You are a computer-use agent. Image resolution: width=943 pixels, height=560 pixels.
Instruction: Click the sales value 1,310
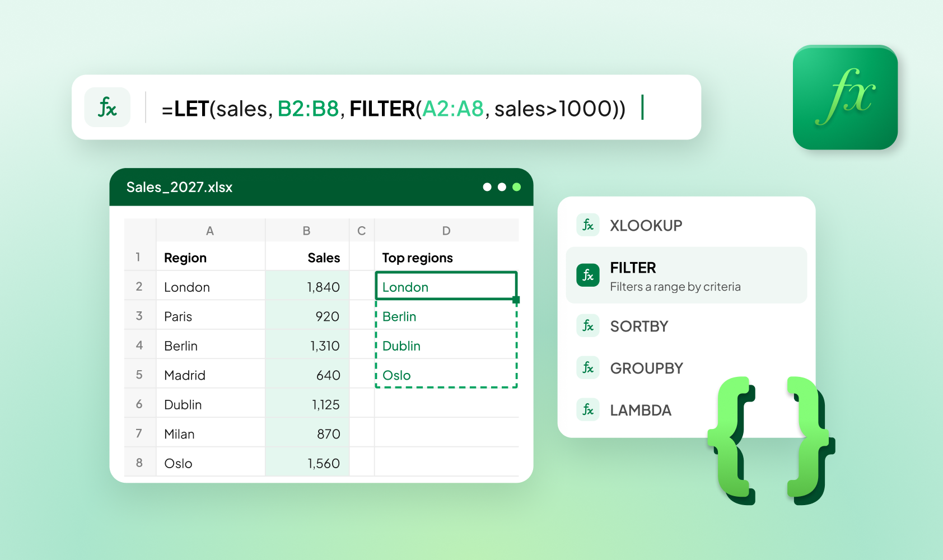click(307, 345)
